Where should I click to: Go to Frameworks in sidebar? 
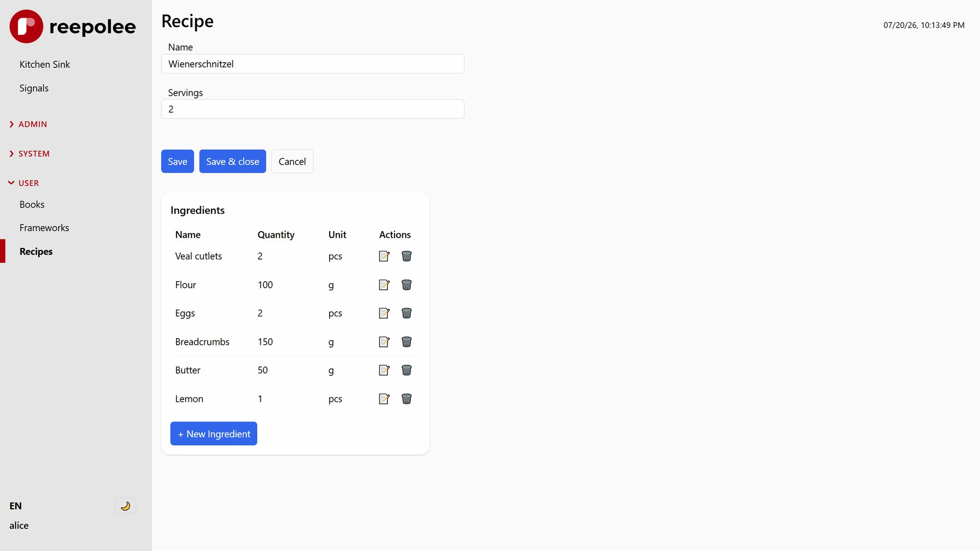click(x=44, y=228)
